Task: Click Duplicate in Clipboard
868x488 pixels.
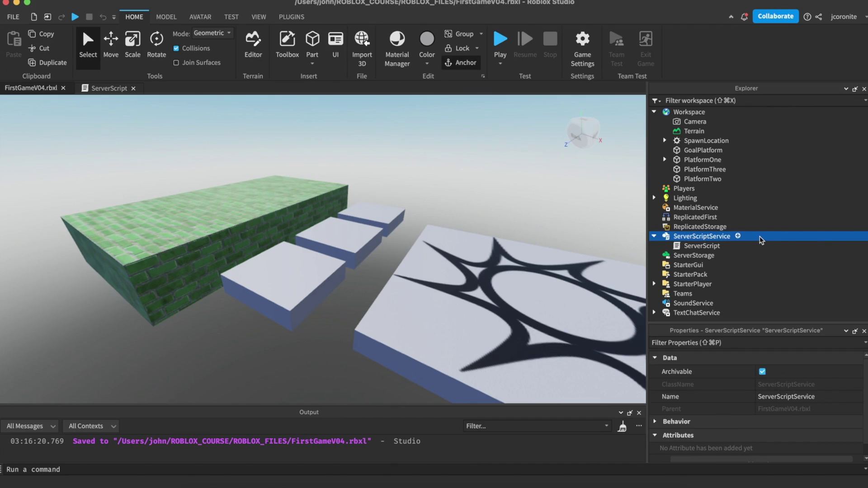Action: tap(47, 63)
